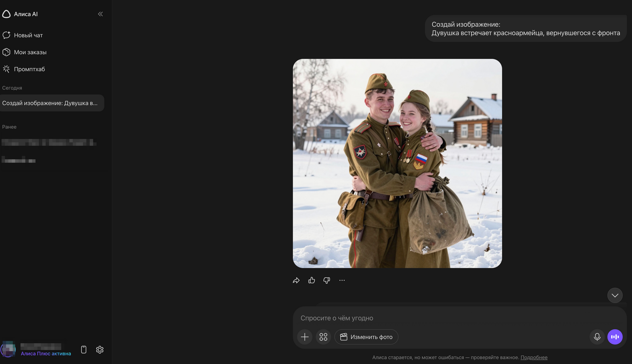Click the Изменить фото button
The image size is (632, 364).
click(366, 337)
